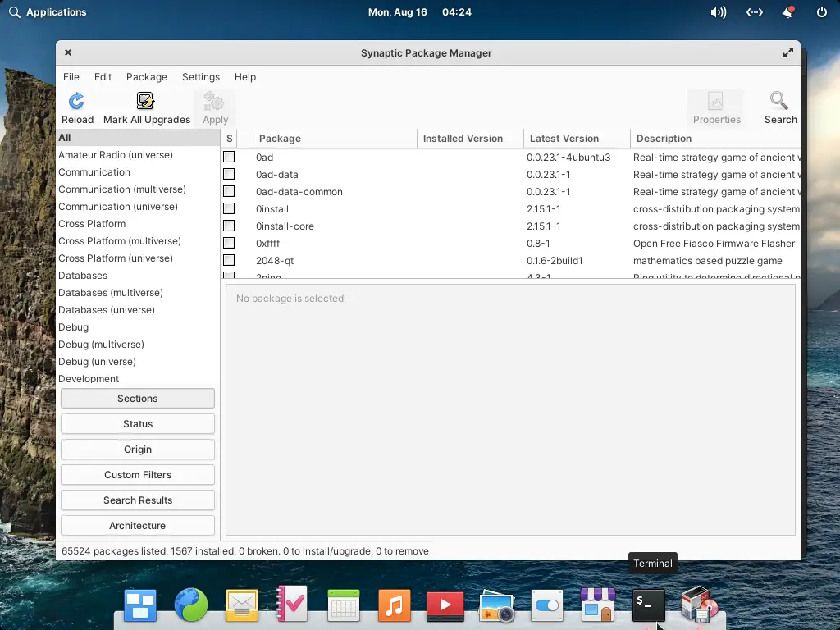Screen dimensions: 840x630
Task: Select the Development section
Action: 138,378
